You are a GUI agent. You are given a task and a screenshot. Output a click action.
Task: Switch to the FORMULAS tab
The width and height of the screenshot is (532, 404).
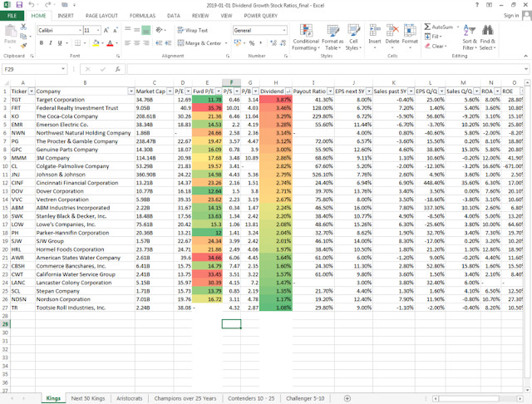coord(142,16)
